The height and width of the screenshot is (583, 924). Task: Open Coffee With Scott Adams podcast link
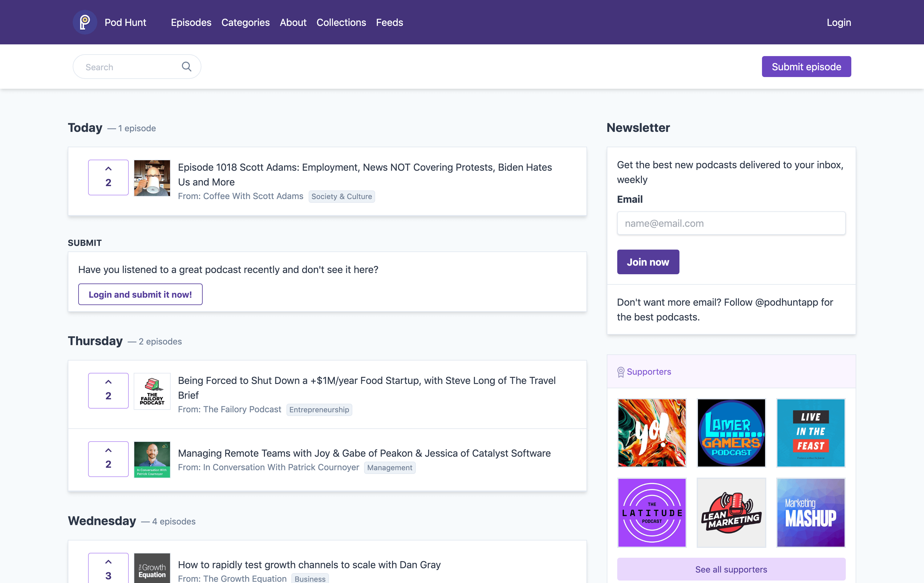pyautogui.click(x=253, y=196)
